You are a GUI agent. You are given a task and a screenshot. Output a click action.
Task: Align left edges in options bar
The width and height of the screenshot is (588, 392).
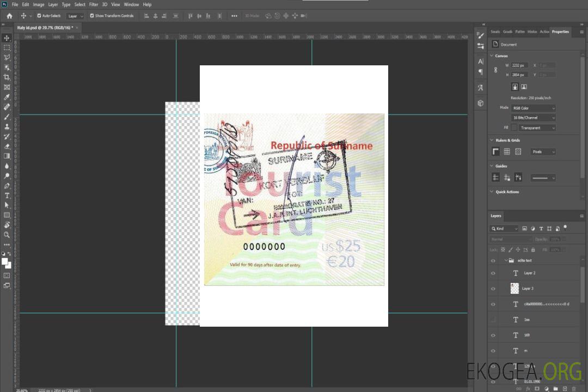coord(146,16)
